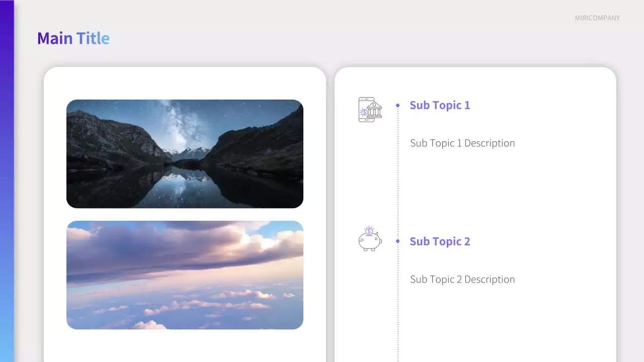Click the purple-blue gradient side bar

pos(7,181)
